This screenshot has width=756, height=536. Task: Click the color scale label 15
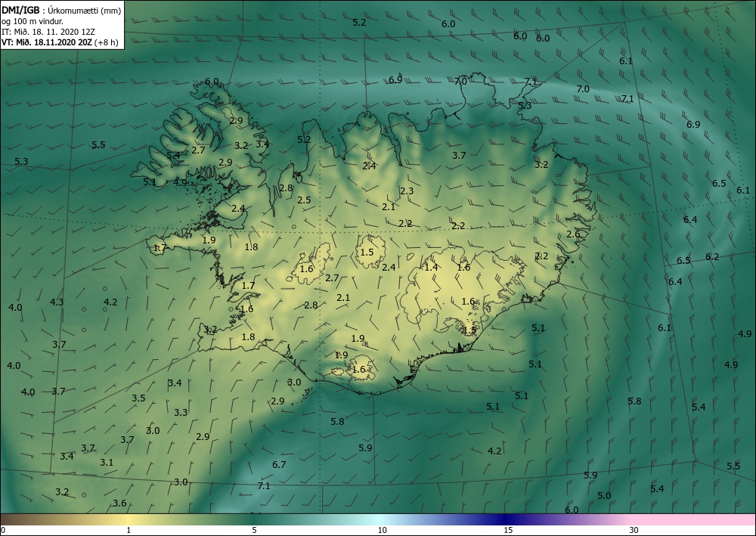coord(508,530)
